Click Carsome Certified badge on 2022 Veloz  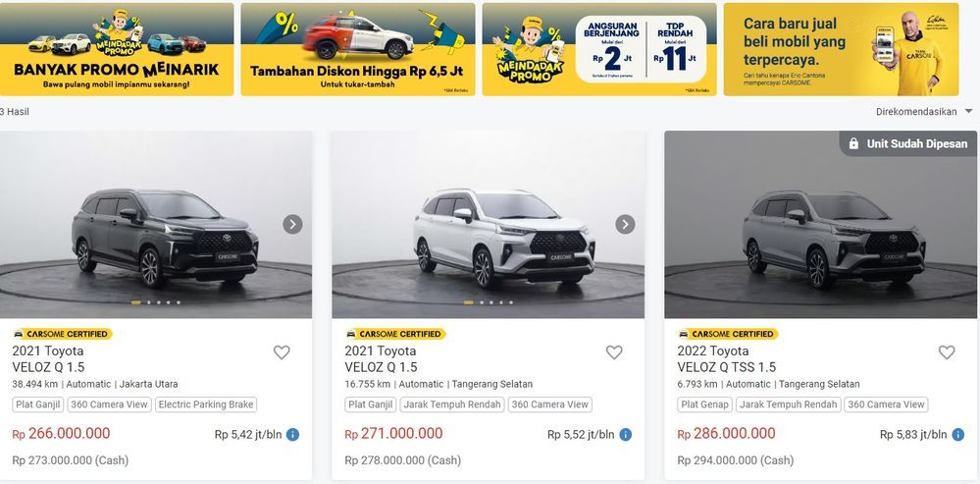[728, 334]
